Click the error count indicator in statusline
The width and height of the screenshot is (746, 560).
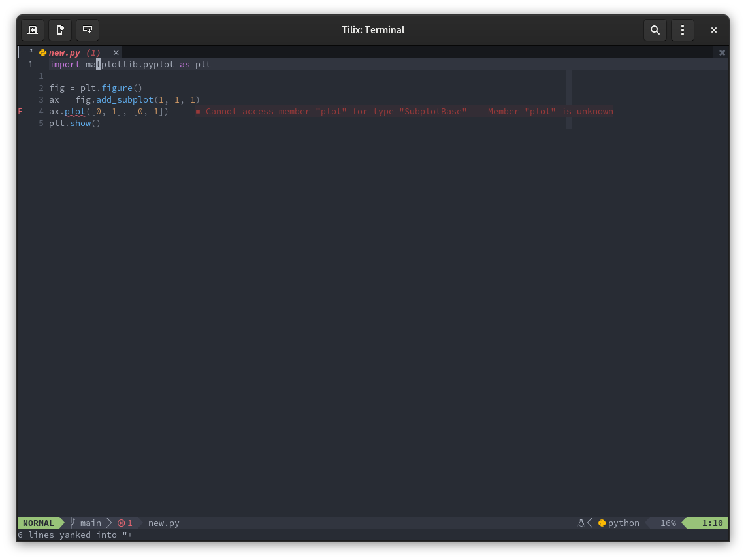pos(125,523)
